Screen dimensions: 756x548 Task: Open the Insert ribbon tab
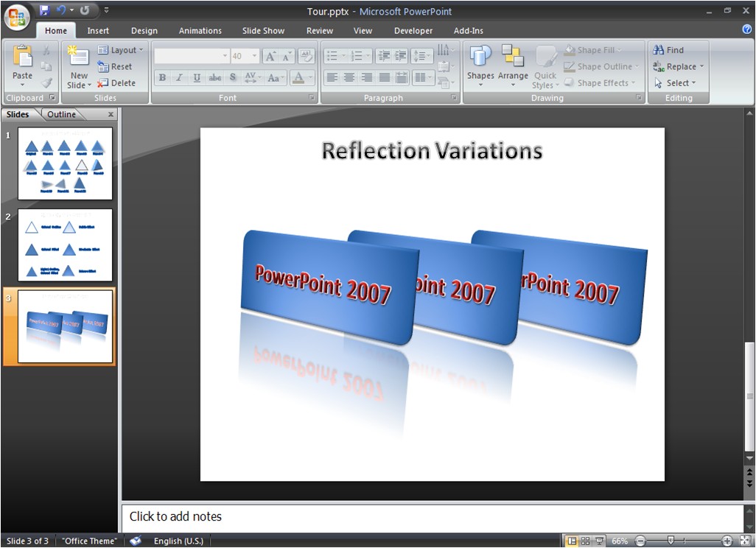[98, 30]
